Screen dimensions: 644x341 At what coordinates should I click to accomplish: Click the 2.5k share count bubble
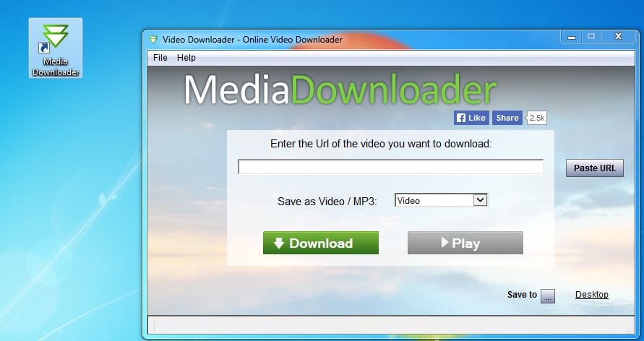pos(536,118)
